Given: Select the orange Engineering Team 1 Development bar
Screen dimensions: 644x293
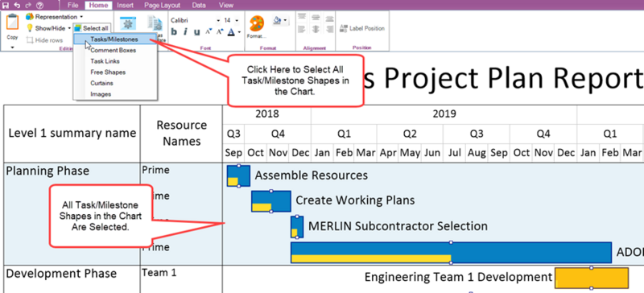Looking at the screenshot, I should 592,279.
